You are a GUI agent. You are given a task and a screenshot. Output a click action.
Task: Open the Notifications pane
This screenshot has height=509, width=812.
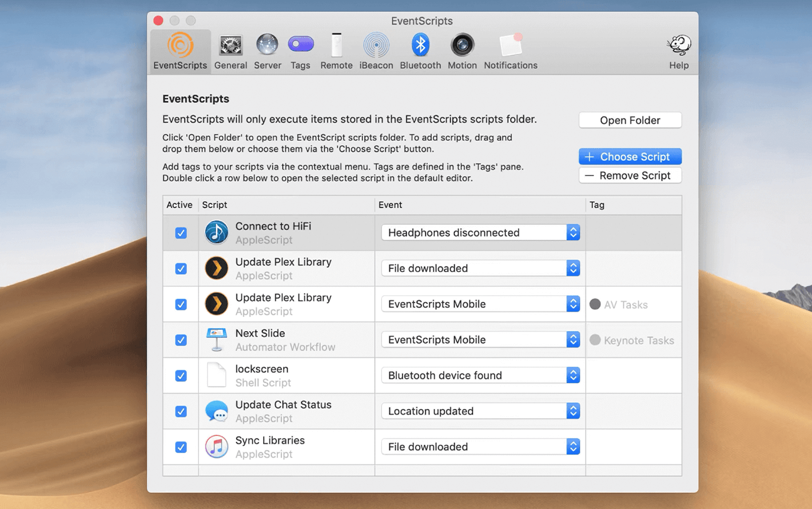tap(510, 51)
